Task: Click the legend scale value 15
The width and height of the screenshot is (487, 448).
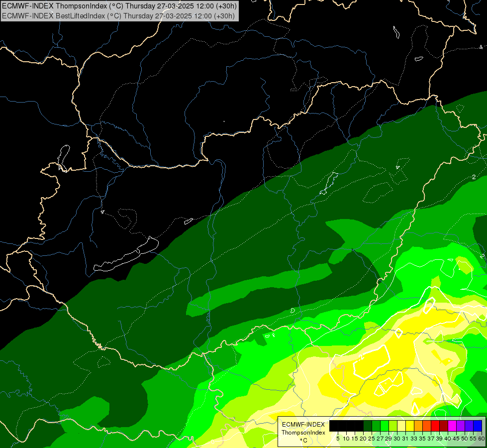Action: [355, 439]
